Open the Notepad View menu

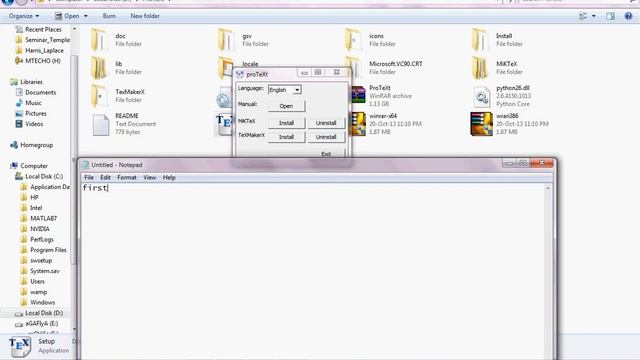click(149, 178)
